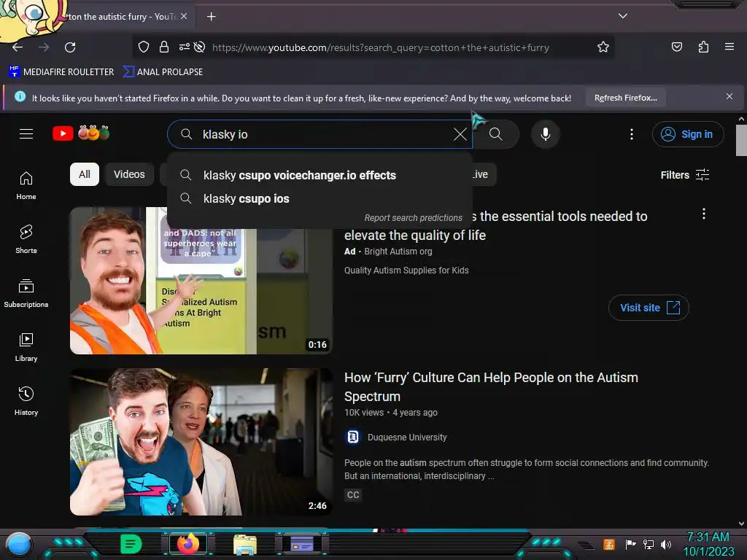
Task: Open the MEDIAFIRE ROULETTER bookmark
Action: [x=61, y=72]
